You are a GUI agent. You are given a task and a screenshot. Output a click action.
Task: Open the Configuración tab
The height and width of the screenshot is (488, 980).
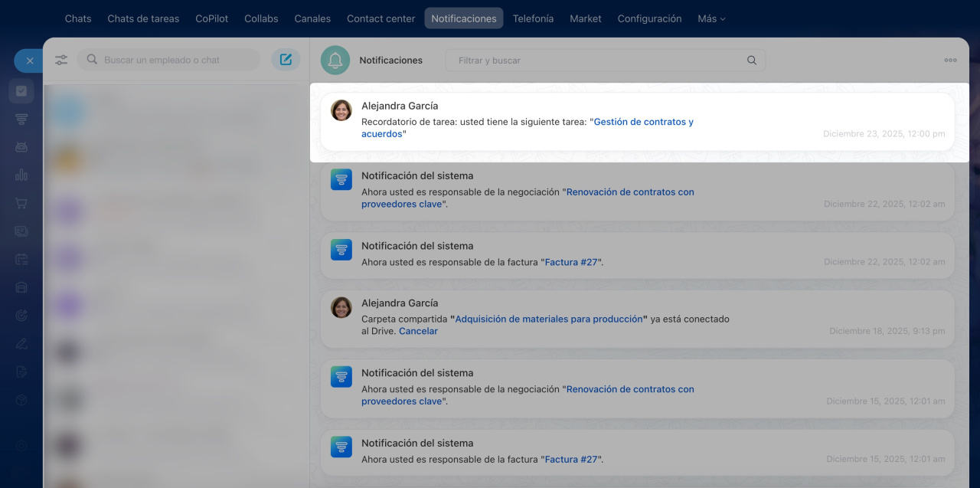pyautogui.click(x=649, y=18)
